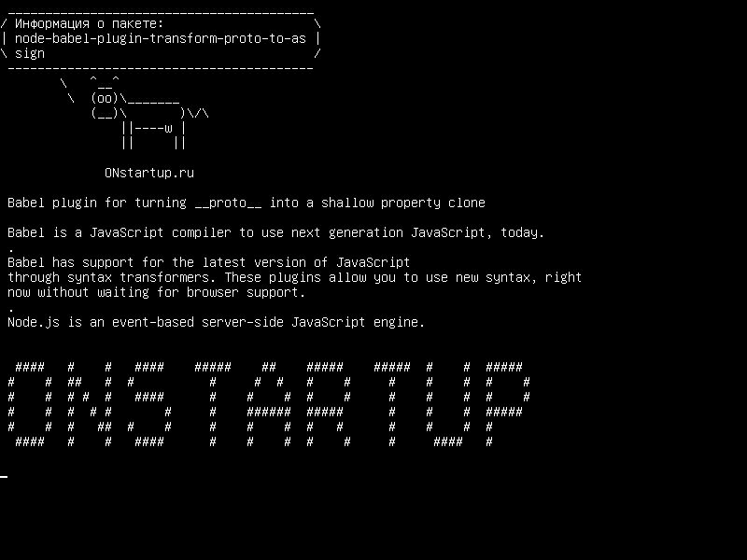The image size is (747, 560).
Task: Click the ASCII cow's '(oo)' eyes
Action: [x=105, y=99]
